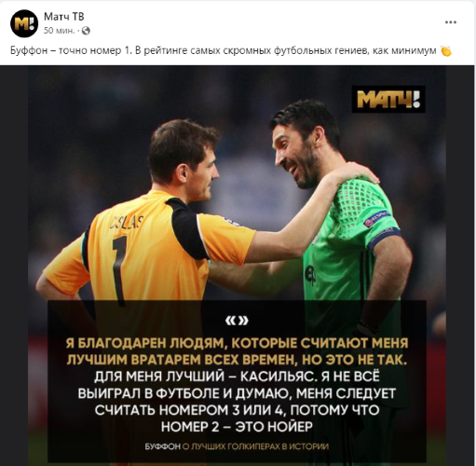The width and height of the screenshot is (476, 466).
Task: Select the post text about Буффон
Action: point(224,50)
